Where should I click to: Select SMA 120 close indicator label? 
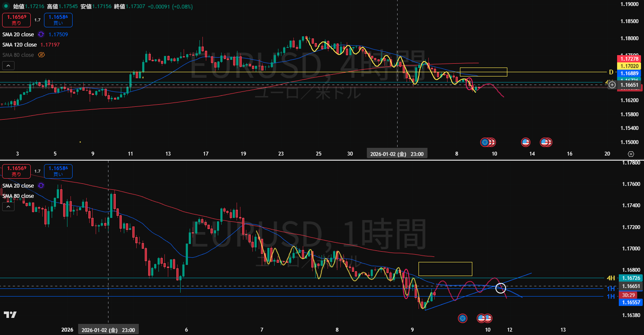(x=20, y=44)
